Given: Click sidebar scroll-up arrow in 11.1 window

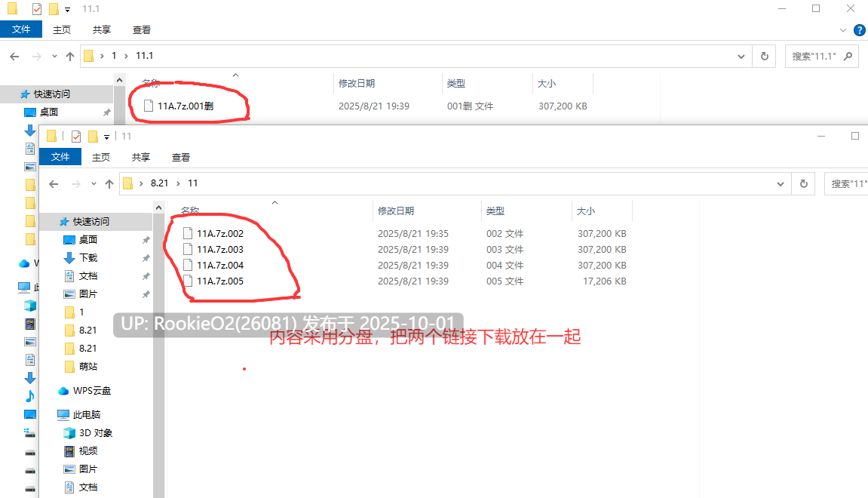Looking at the screenshot, I should [120, 80].
